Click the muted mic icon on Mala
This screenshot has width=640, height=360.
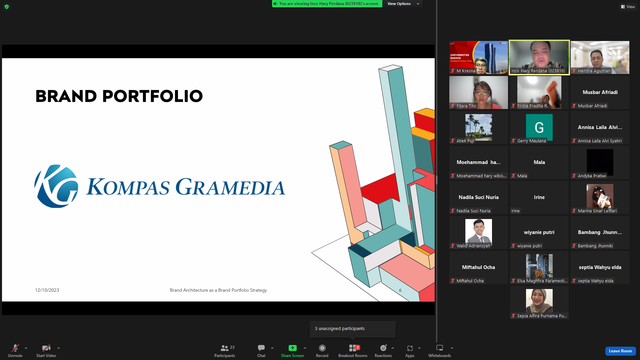pos(513,176)
